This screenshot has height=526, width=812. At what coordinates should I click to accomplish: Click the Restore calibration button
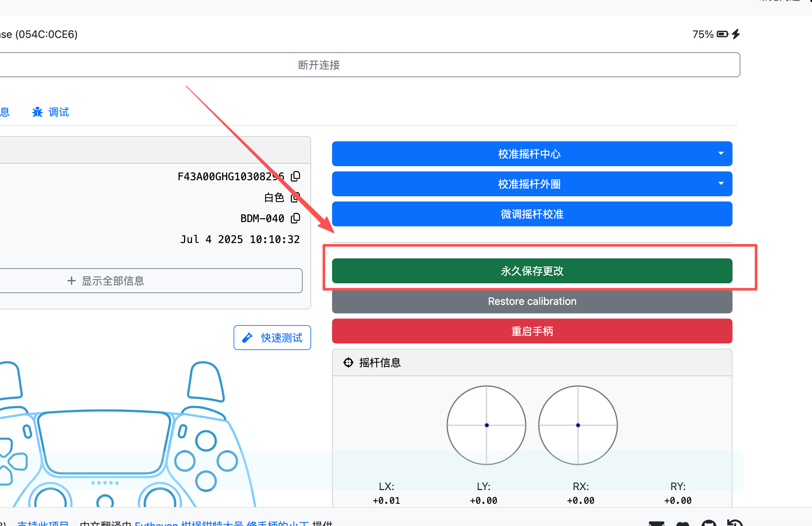[x=532, y=301]
